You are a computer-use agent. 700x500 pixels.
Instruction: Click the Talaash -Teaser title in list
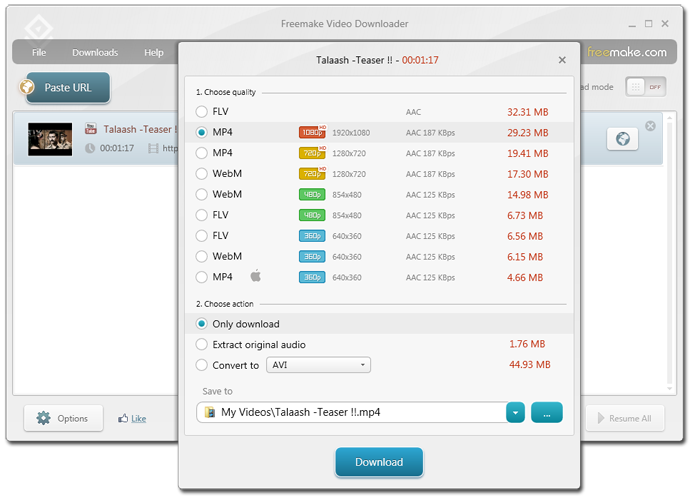tap(140, 129)
